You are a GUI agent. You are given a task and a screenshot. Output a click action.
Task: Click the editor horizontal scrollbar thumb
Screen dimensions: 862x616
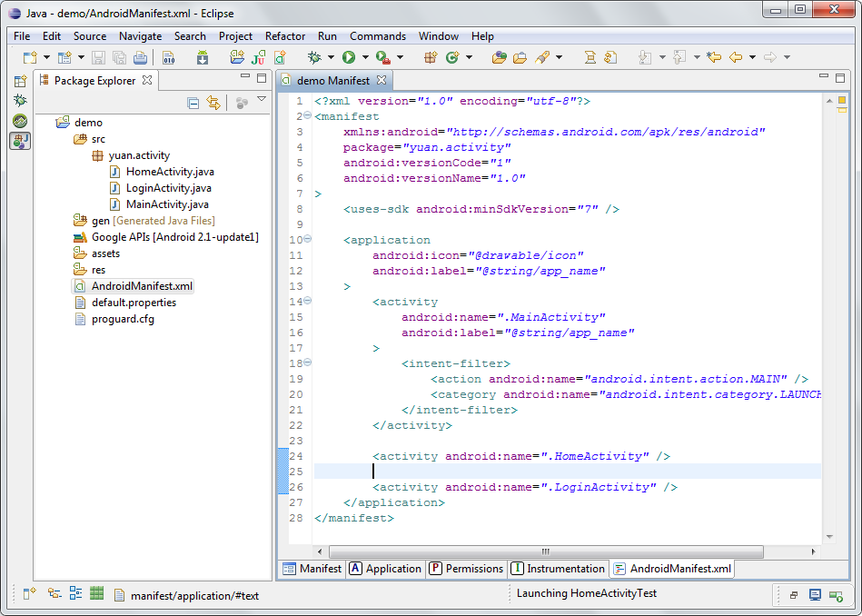click(x=546, y=551)
